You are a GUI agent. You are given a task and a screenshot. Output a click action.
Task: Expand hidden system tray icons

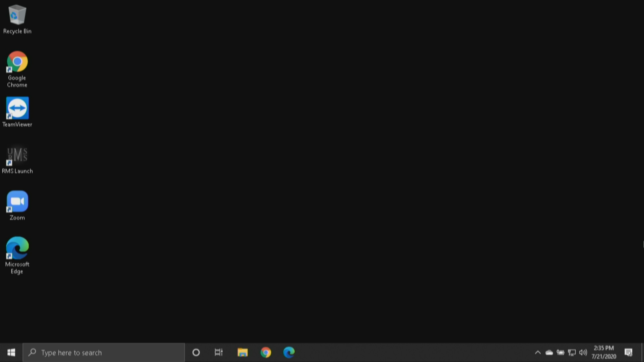click(538, 353)
